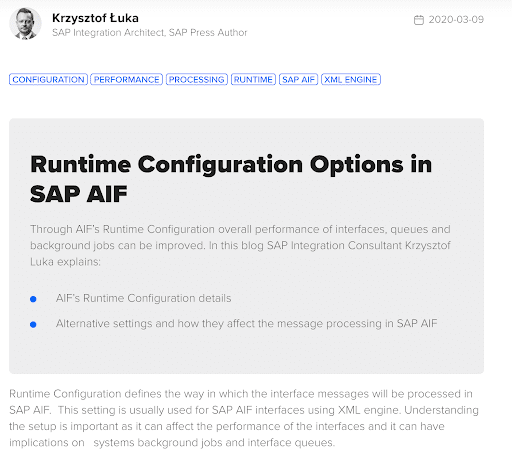This screenshot has width=512, height=454.
Task: Select the PERFORMANCE tag
Action: click(126, 79)
